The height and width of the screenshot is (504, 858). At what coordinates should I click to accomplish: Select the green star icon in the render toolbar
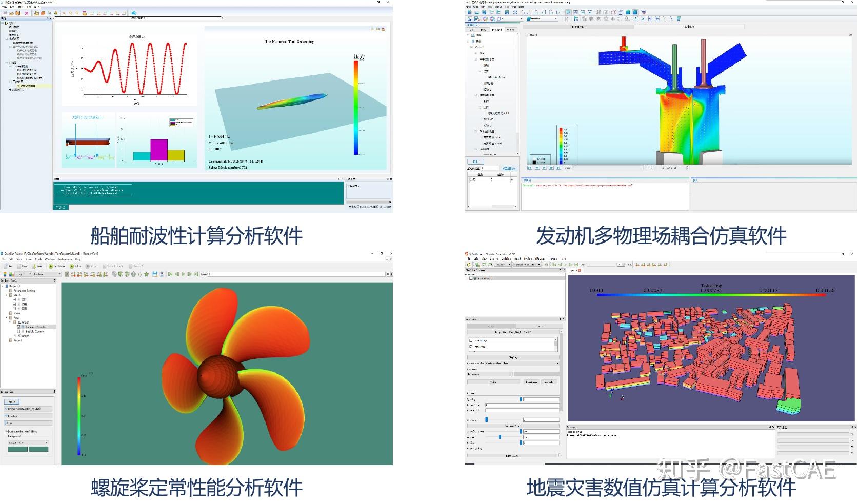pos(147,274)
